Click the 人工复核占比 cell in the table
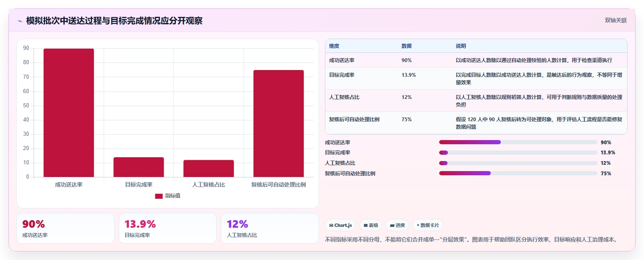The image size is (644, 260). click(344, 97)
